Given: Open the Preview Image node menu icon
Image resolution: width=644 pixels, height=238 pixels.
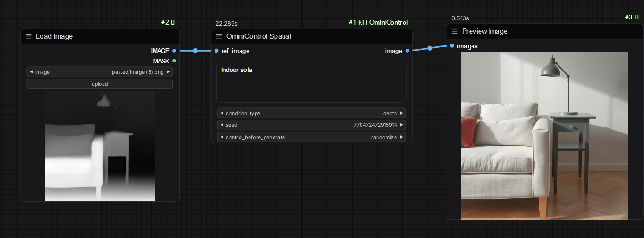Looking at the screenshot, I should coord(455,31).
